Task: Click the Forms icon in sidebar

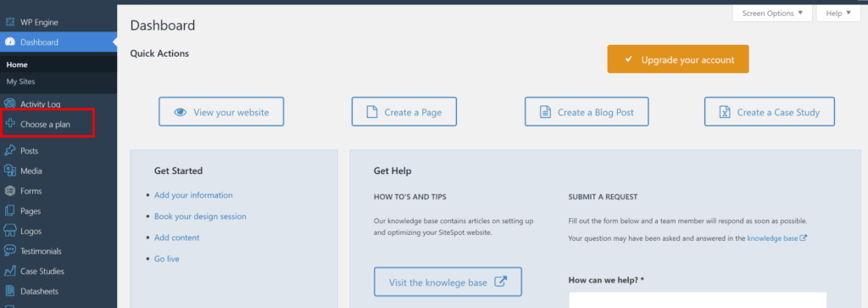Action: (x=9, y=191)
